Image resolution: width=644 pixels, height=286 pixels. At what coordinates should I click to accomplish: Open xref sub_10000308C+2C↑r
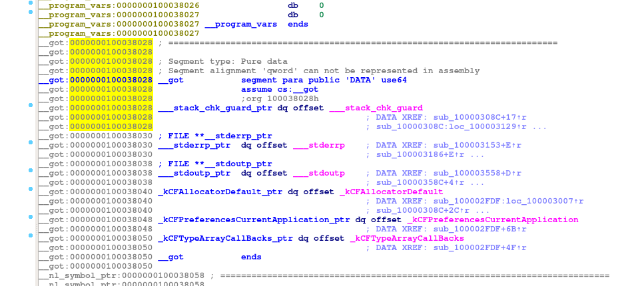[423, 210]
